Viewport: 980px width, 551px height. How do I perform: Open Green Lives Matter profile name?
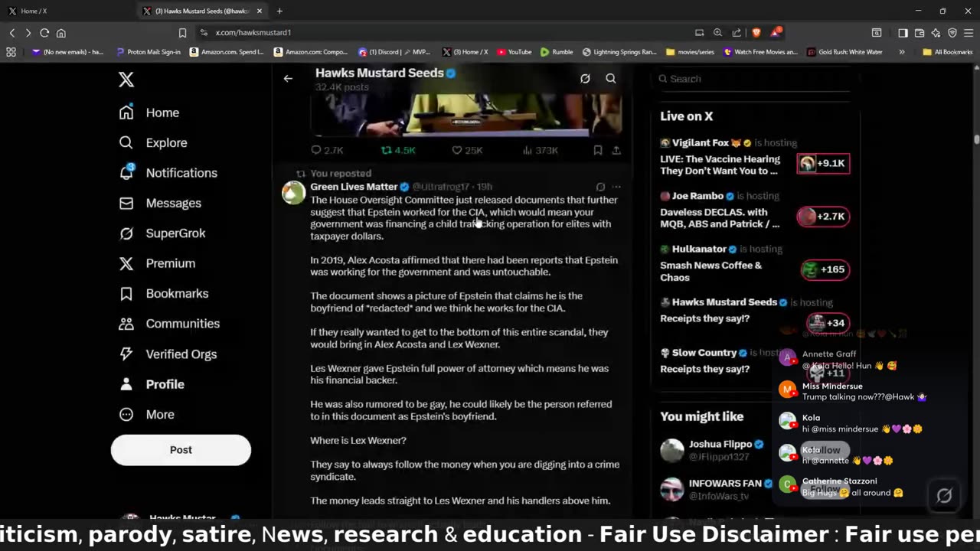tap(354, 187)
